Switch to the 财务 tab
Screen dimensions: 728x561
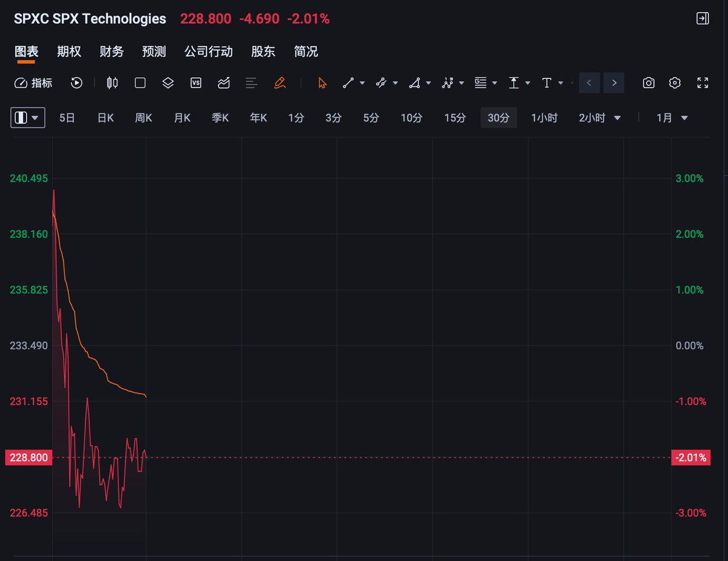pyautogui.click(x=112, y=52)
